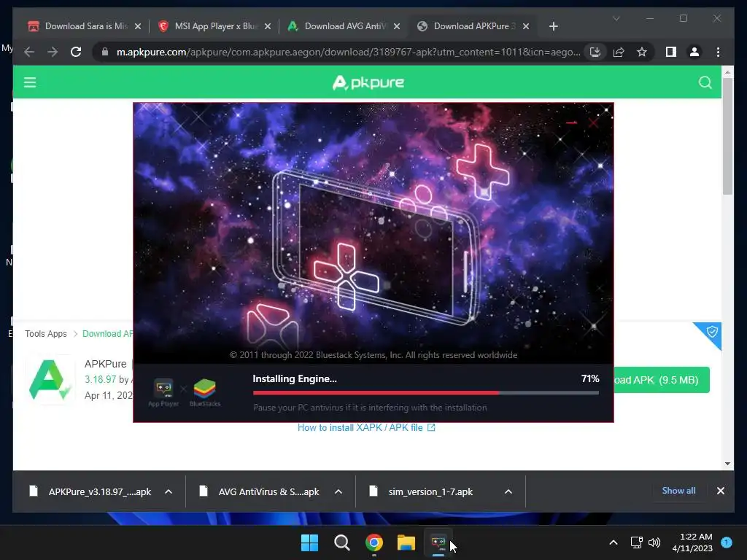Open the Chrome profile avatar
This screenshot has height=560, width=747.
(694, 52)
